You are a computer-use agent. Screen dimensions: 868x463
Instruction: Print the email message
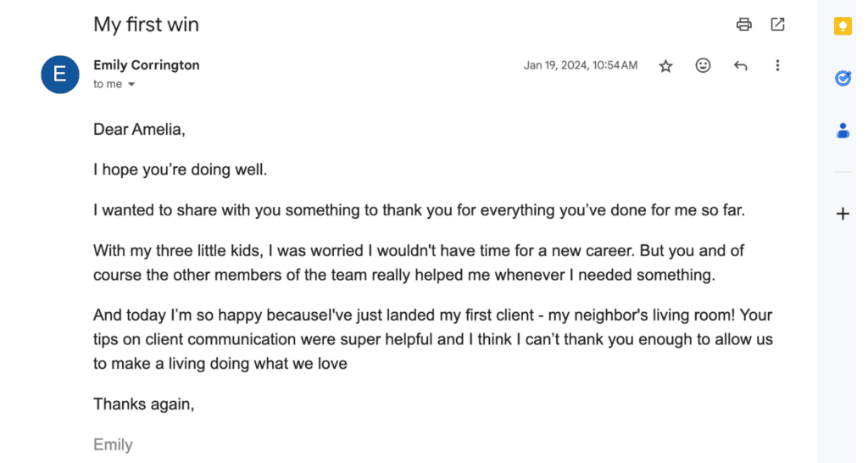(744, 25)
